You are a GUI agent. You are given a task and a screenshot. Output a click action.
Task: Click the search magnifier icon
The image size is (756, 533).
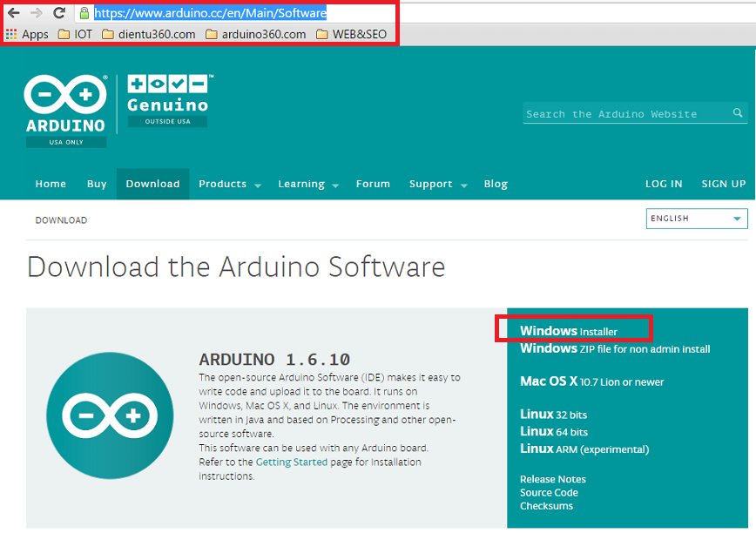tap(738, 113)
